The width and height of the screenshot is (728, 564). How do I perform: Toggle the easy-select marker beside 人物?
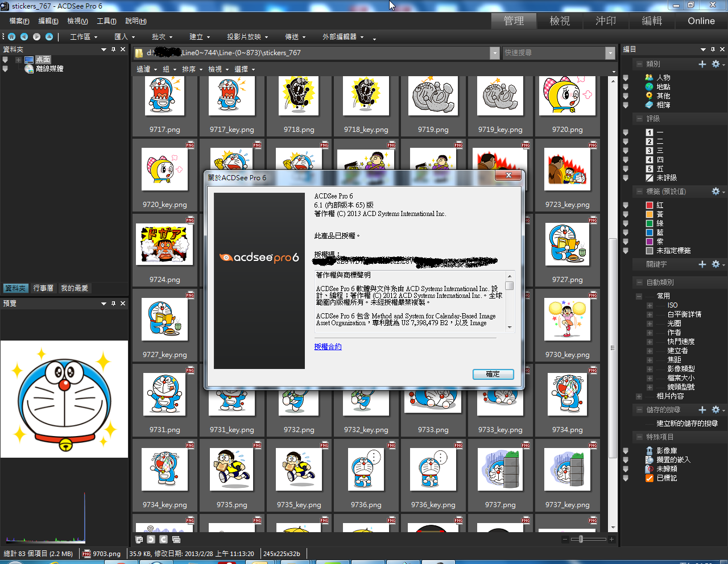[626, 78]
